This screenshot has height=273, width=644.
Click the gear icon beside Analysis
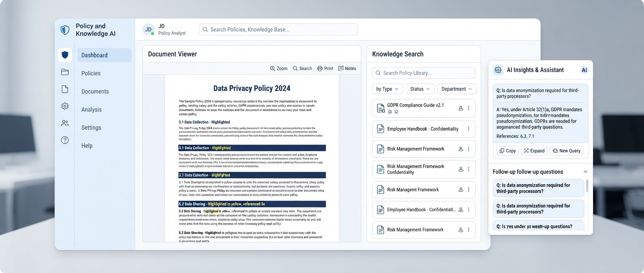tap(65, 106)
